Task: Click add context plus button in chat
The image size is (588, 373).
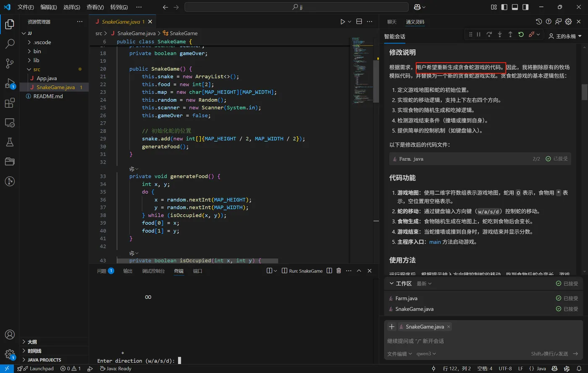Action: coord(392,327)
